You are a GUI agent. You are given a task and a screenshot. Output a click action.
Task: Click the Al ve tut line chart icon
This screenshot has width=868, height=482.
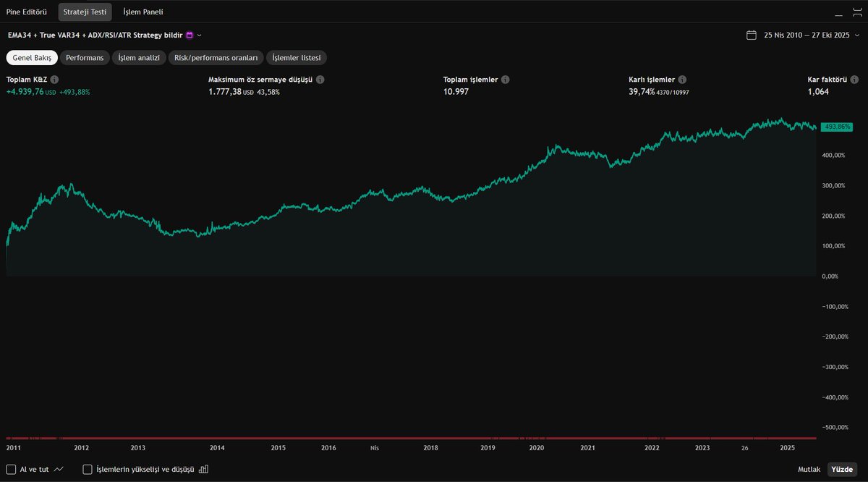pos(59,469)
